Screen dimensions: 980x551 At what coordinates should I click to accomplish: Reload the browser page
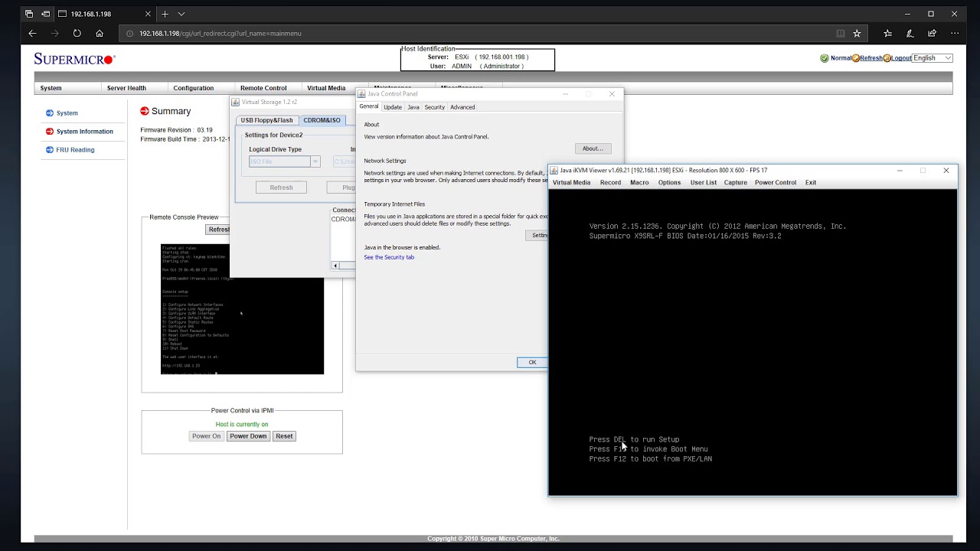pyautogui.click(x=77, y=34)
